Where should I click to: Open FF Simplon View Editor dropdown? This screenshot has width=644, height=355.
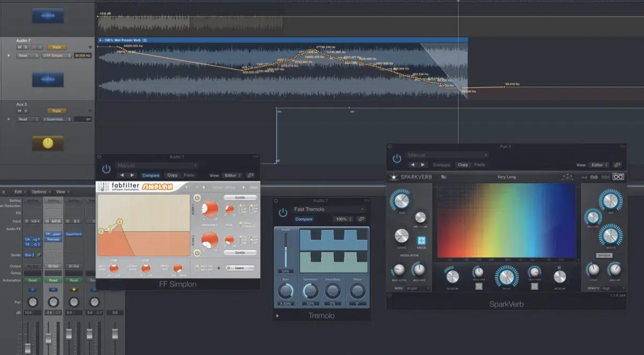coord(231,175)
